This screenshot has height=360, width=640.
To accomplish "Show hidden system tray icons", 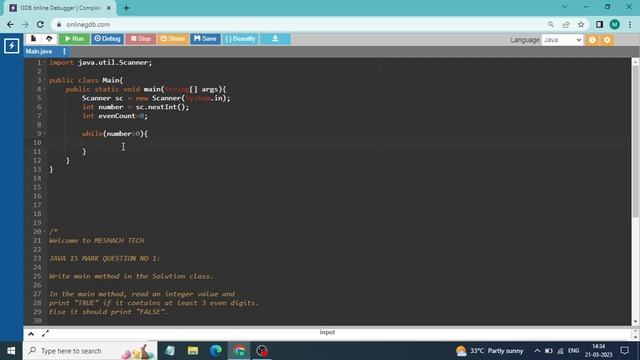I will coord(537,351).
